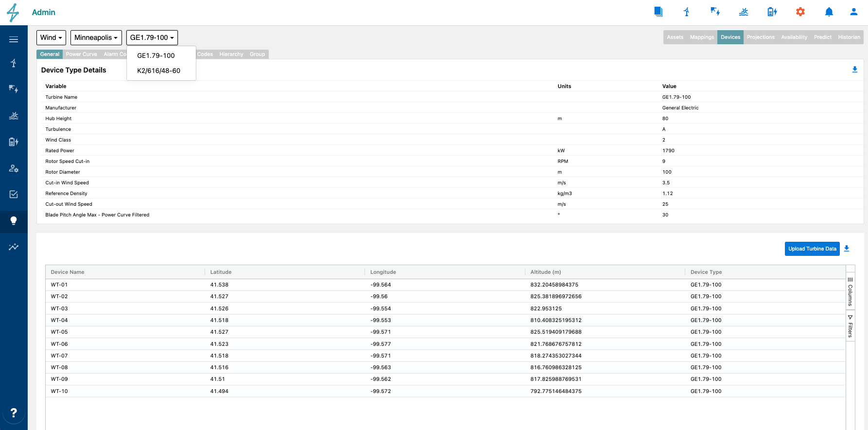Select the WT-01 row

pyautogui.click(x=446, y=285)
